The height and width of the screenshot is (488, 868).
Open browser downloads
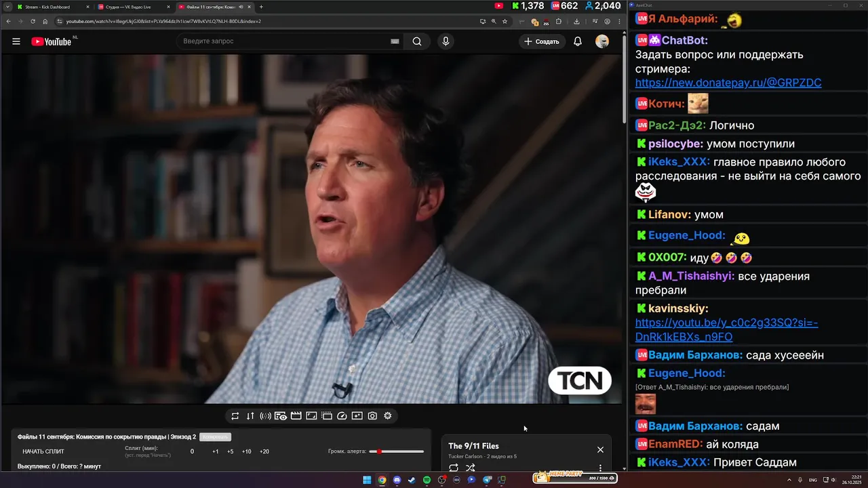pos(576,21)
